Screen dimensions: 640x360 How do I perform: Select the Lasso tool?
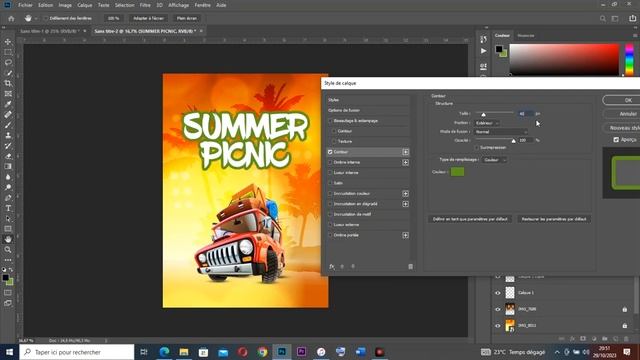(x=8, y=62)
